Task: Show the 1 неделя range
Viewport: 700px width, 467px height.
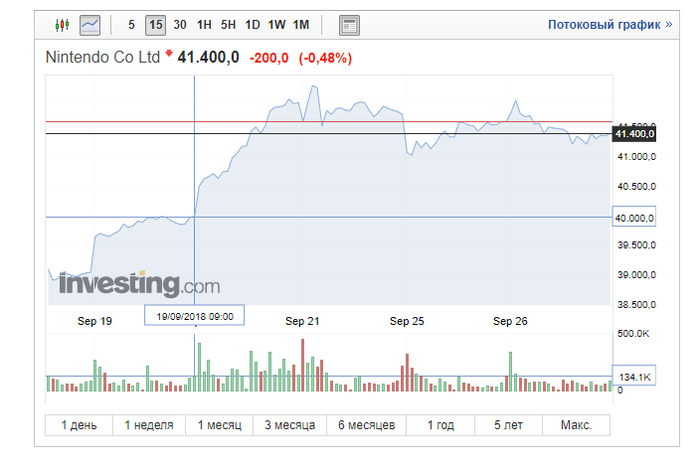Action: click(x=148, y=425)
